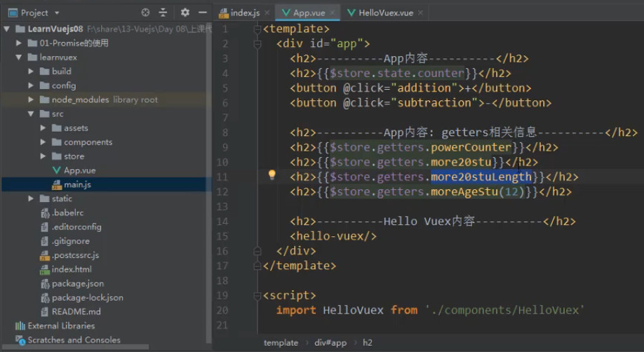The image size is (644, 352).
Task: Open the Project view dropdown
Action: [57, 13]
